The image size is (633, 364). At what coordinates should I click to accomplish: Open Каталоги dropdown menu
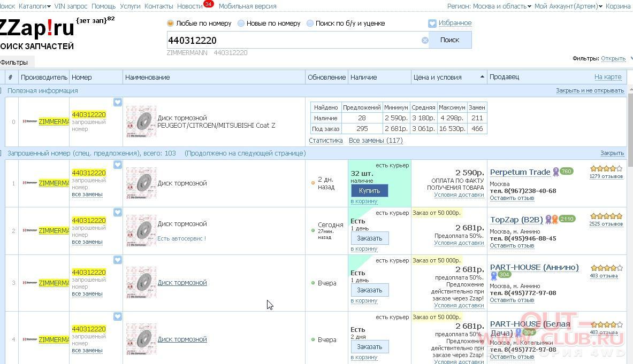35,6
